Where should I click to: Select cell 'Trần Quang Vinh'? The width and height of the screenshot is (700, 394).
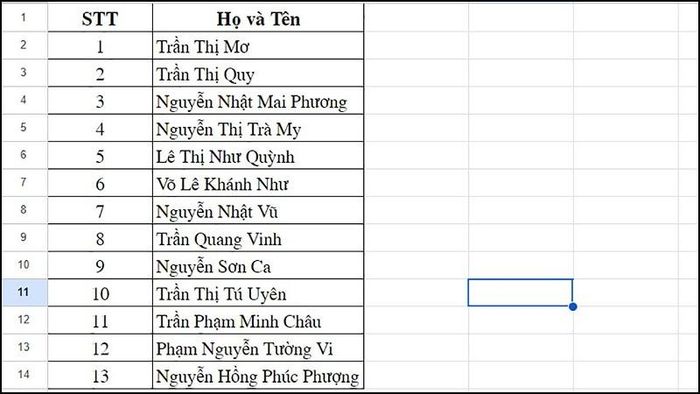coord(258,238)
